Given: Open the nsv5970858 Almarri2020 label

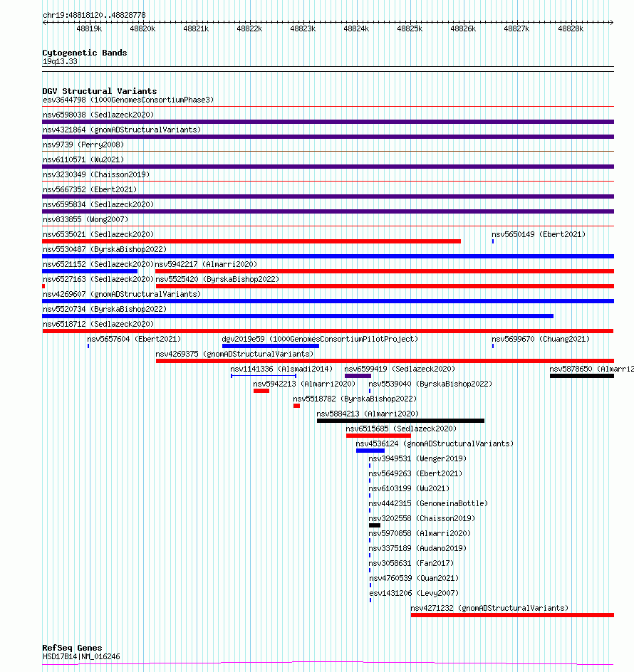Looking at the screenshot, I should [x=420, y=534].
